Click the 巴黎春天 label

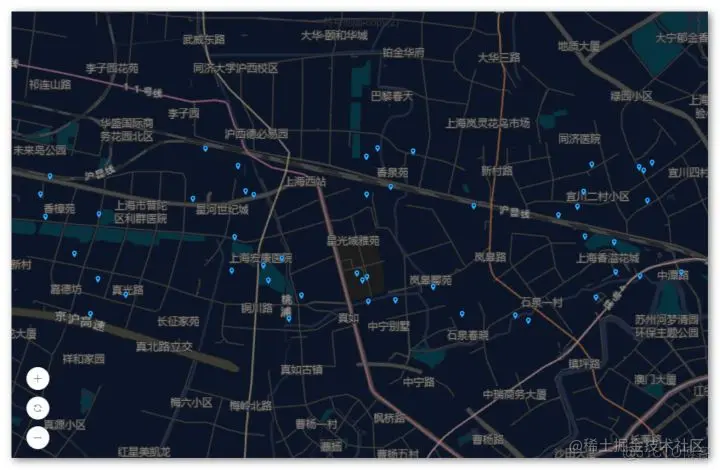point(392,96)
